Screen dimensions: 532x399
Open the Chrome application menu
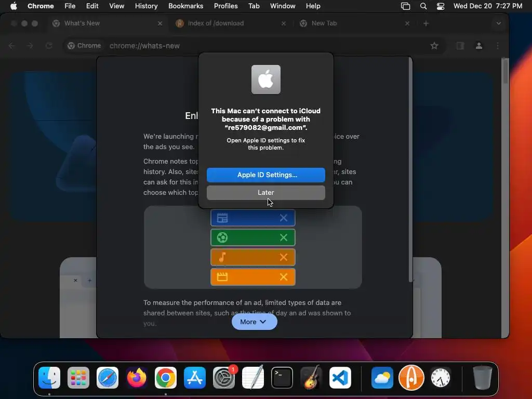[x=41, y=6]
